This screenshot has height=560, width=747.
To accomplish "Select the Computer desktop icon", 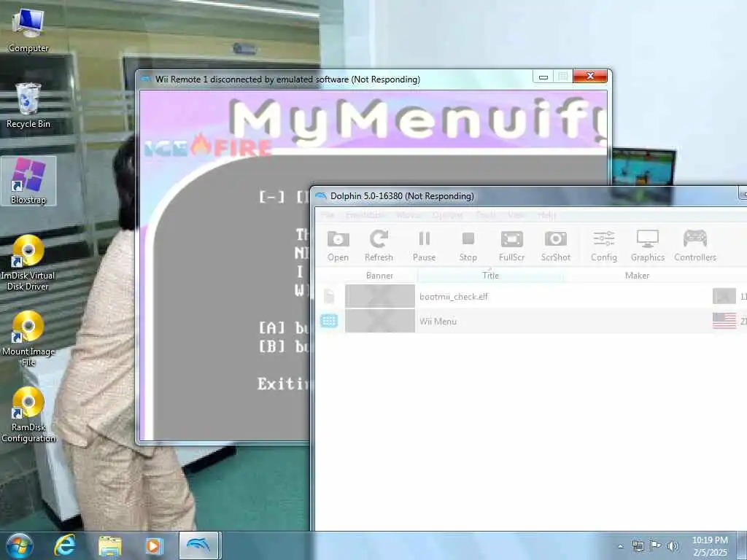I will tap(28, 31).
